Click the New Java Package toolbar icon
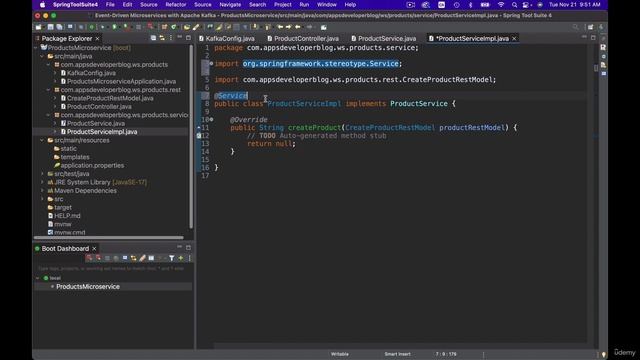 click(x=164, y=27)
